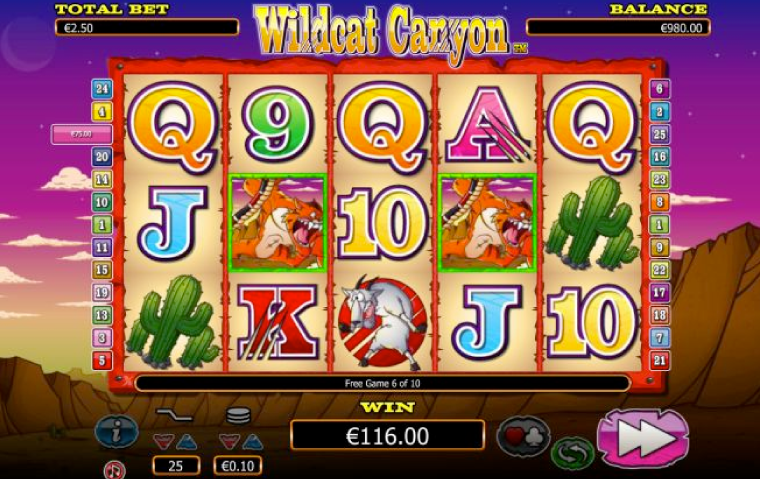Click the pink €75.00 payline win label
This screenshot has height=479, width=760.
81,134
